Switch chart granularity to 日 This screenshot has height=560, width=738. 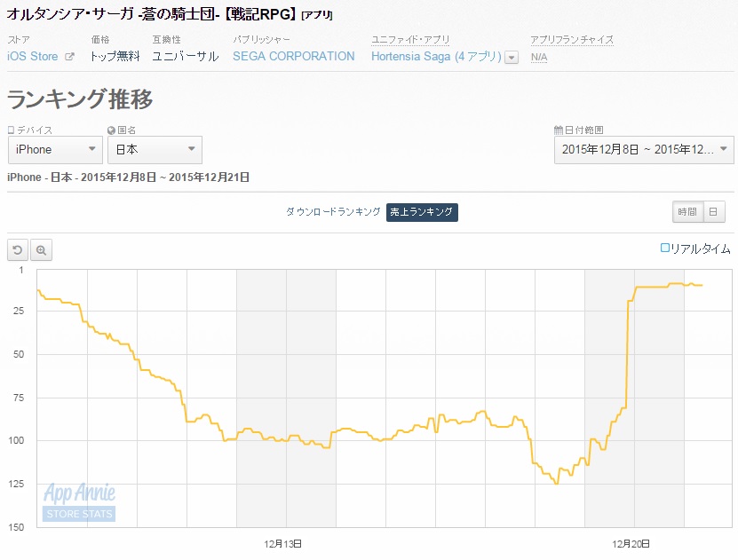[x=713, y=212]
